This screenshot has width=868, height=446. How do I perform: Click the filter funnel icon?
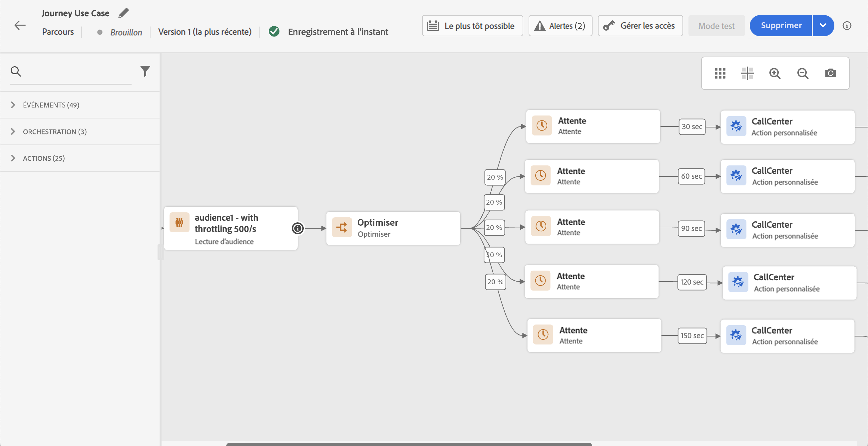145,71
